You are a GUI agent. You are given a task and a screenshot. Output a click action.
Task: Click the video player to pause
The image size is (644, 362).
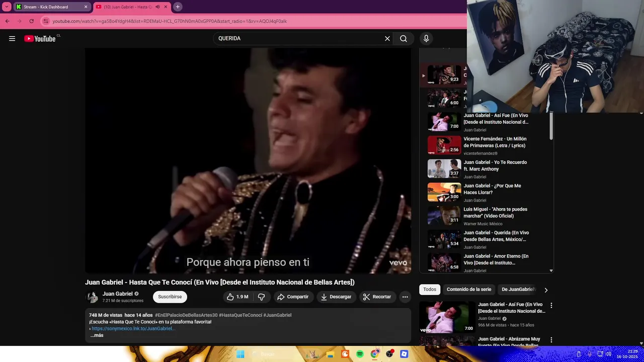(248, 161)
